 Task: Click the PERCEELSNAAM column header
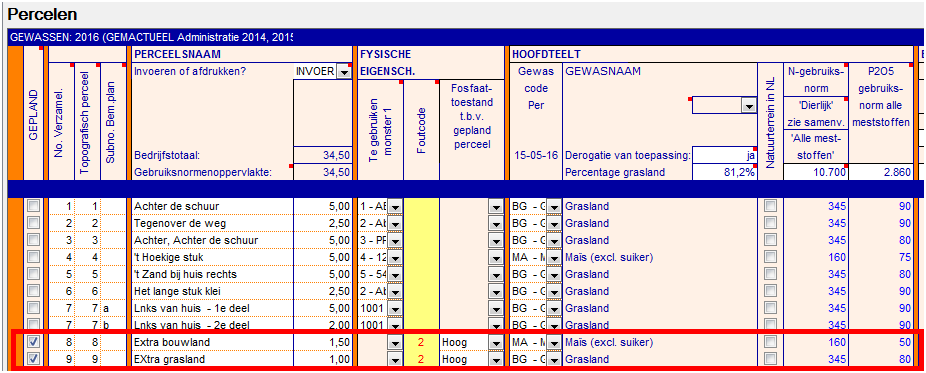pos(177,54)
